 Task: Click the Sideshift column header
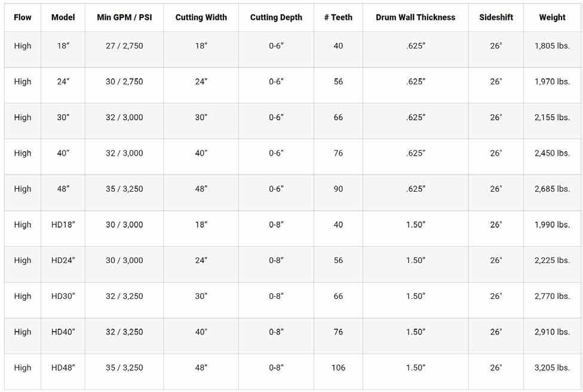coord(496,17)
